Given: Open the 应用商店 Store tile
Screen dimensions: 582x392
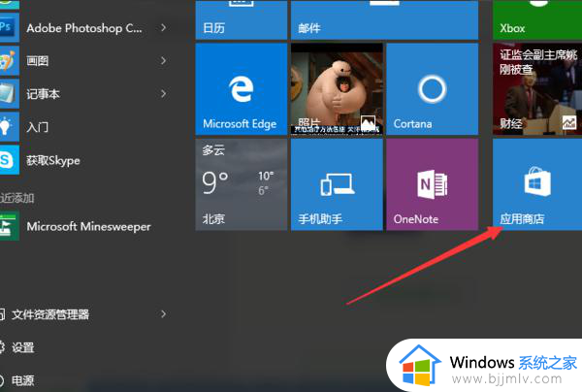Looking at the screenshot, I should tap(537, 184).
